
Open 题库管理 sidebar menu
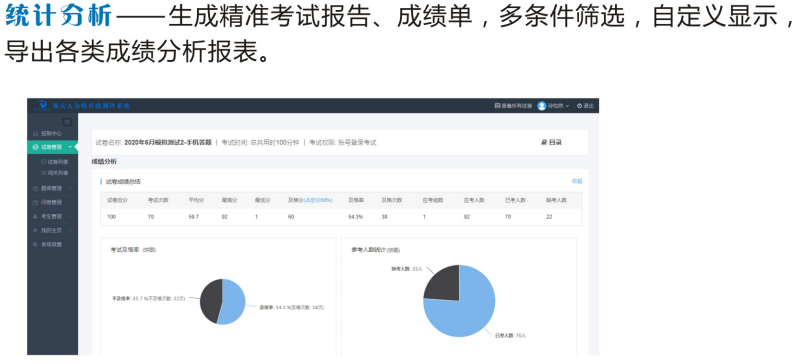click(51, 189)
